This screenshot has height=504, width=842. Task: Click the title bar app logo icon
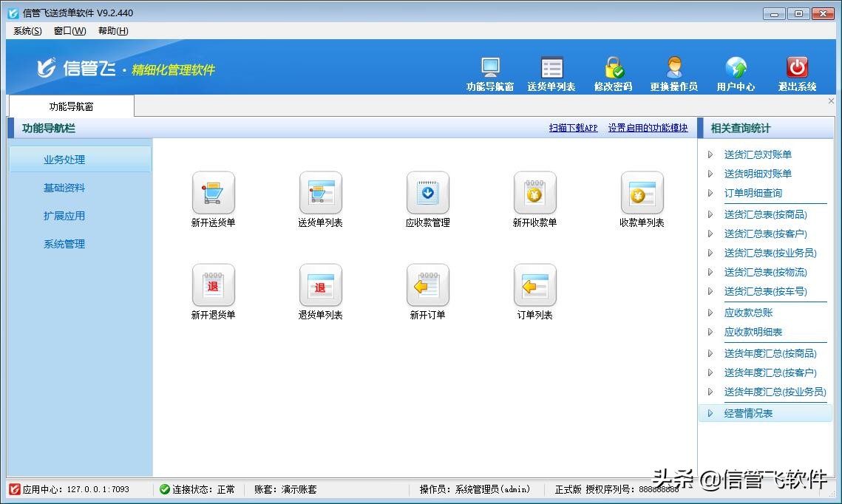[13, 13]
